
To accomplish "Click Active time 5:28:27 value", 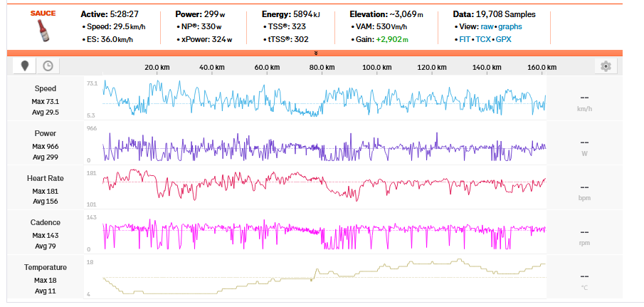I will (125, 14).
